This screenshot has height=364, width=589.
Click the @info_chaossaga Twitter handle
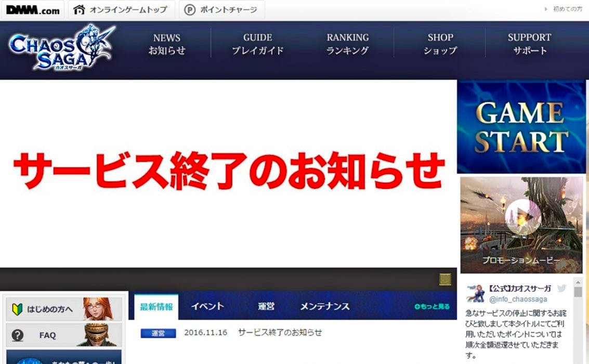coord(518,299)
